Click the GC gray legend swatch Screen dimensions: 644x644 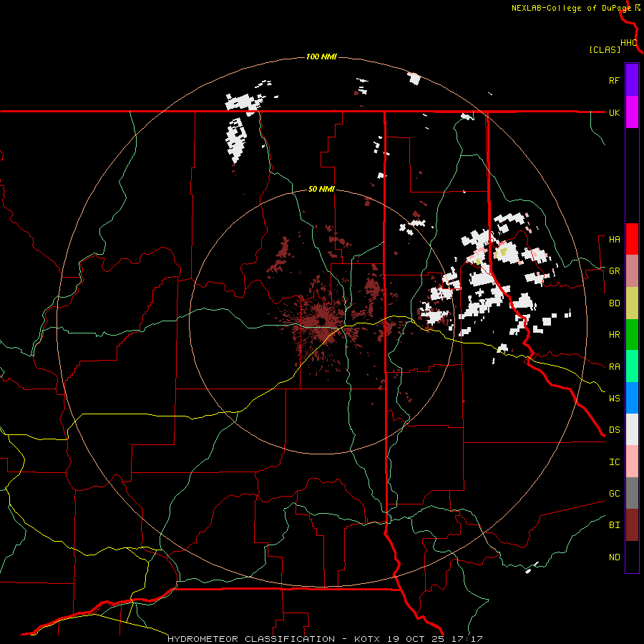tap(632, 493)
